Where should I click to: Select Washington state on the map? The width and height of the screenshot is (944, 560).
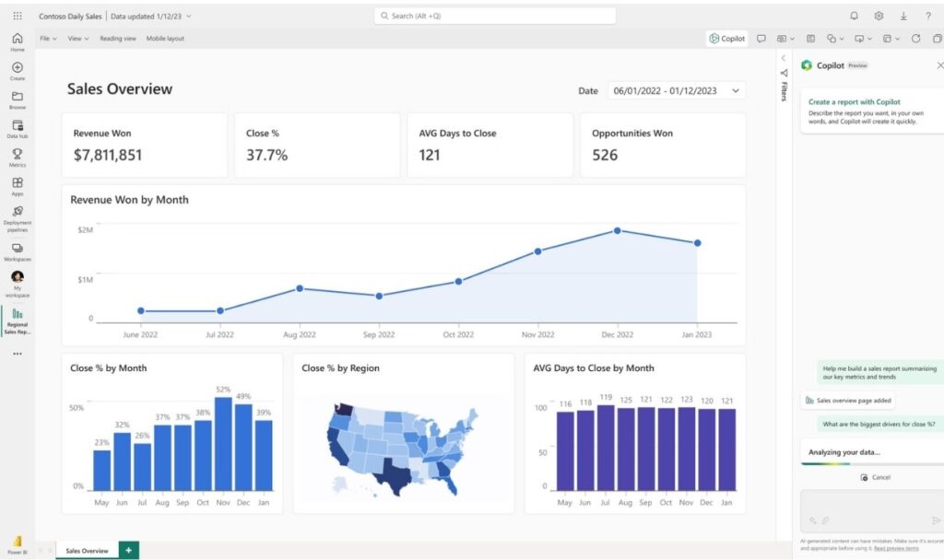point(343,409)
